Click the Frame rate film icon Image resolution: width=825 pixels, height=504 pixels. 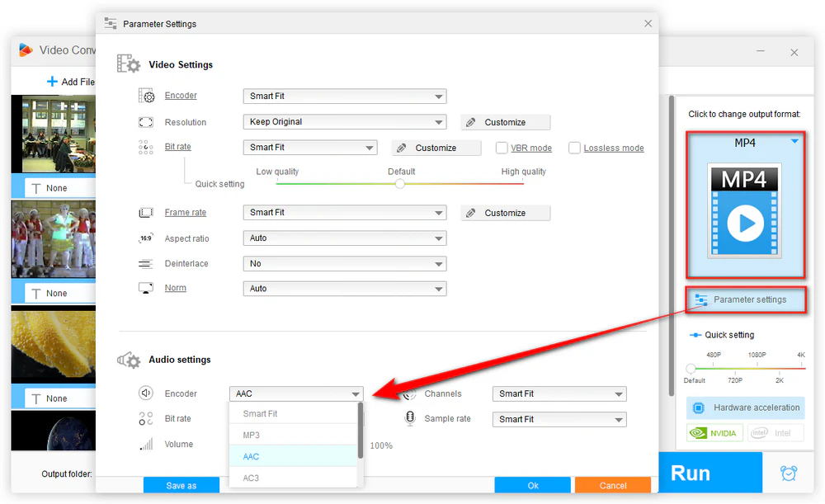click(146, 213)
